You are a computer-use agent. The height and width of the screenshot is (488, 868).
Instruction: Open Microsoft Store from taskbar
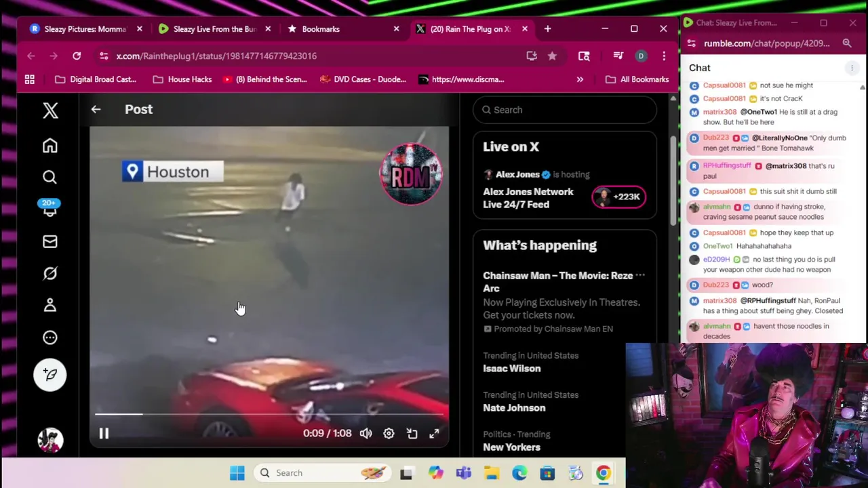(x=547, y=473)
